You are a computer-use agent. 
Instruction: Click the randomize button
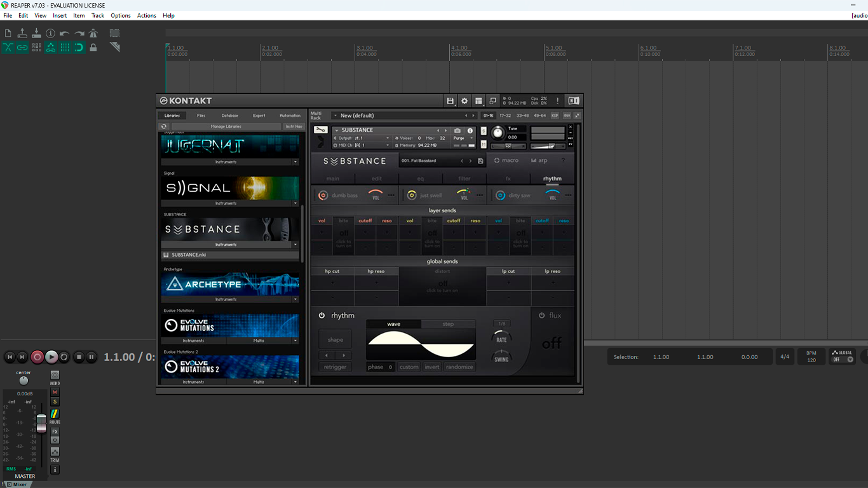pos(459,367)
